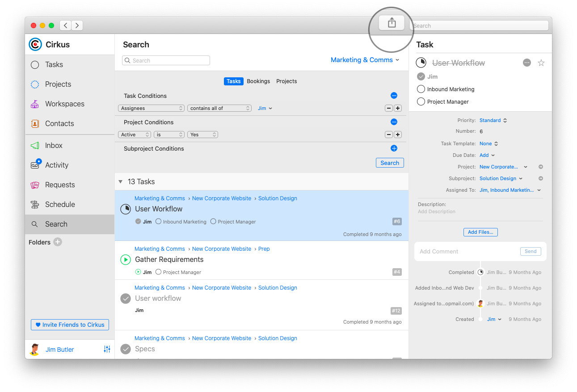The height and width of the screenshot is (392, 577).
Task: Remove Task Conditions with blue minus icon
Action: coord(394,96)
